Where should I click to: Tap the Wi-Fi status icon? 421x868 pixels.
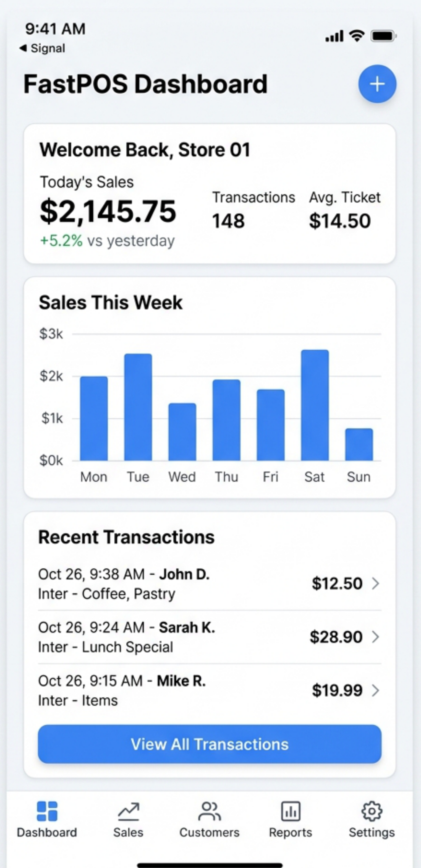pos(357,35)
